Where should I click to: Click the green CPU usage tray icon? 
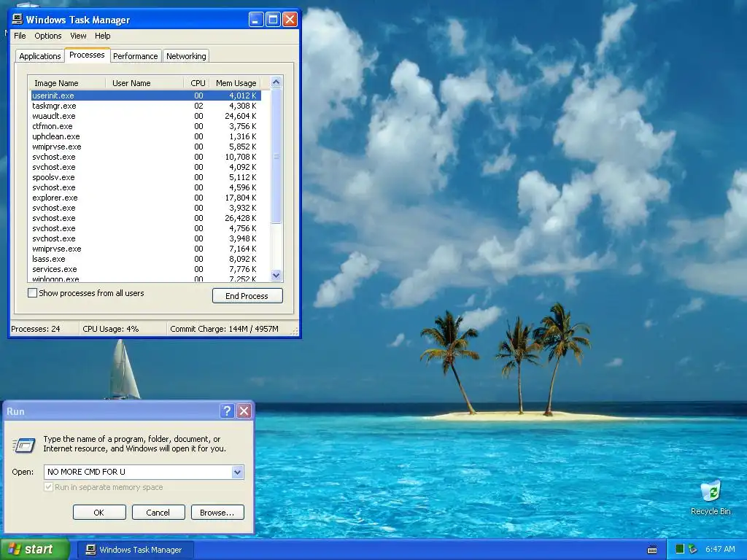[680, 549]
